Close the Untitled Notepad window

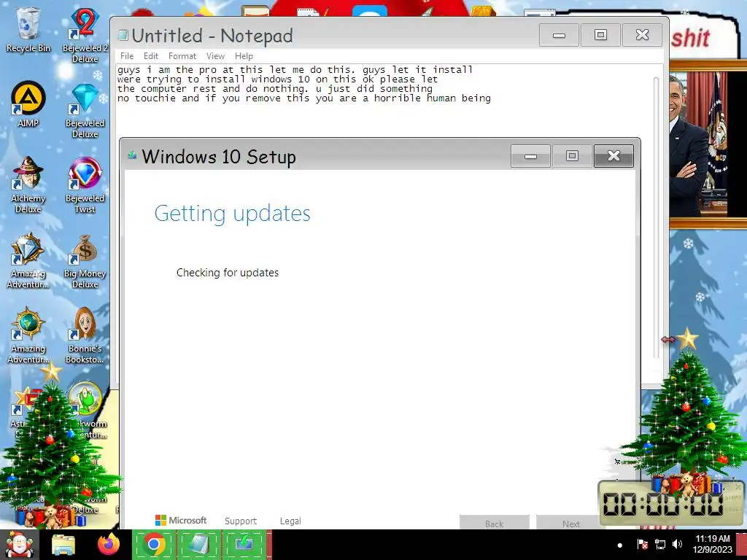coord(642,35)
